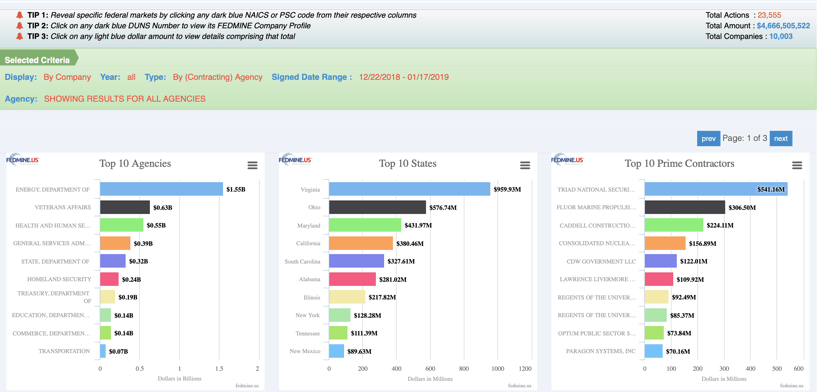Image resolution: width=819 pixels, height=392 pixels.
Task: Click the FEDMINE.US logo on States chart
Action: pos(295,160)
